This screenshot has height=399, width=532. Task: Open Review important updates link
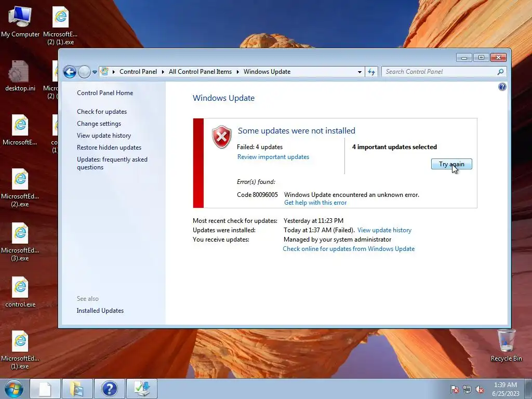coord(273,157)
